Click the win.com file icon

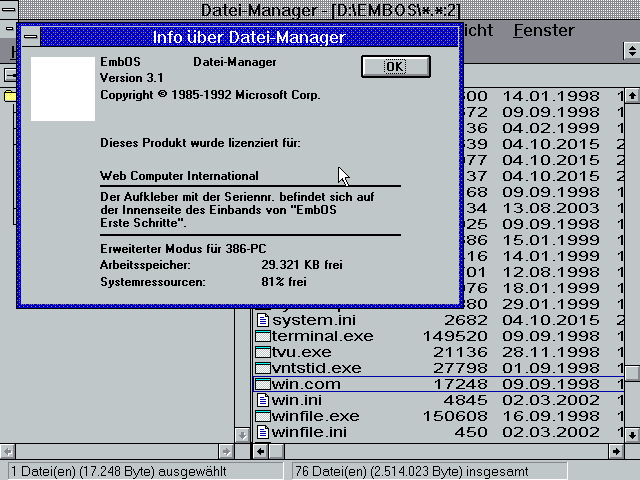(x=264, y=384)
